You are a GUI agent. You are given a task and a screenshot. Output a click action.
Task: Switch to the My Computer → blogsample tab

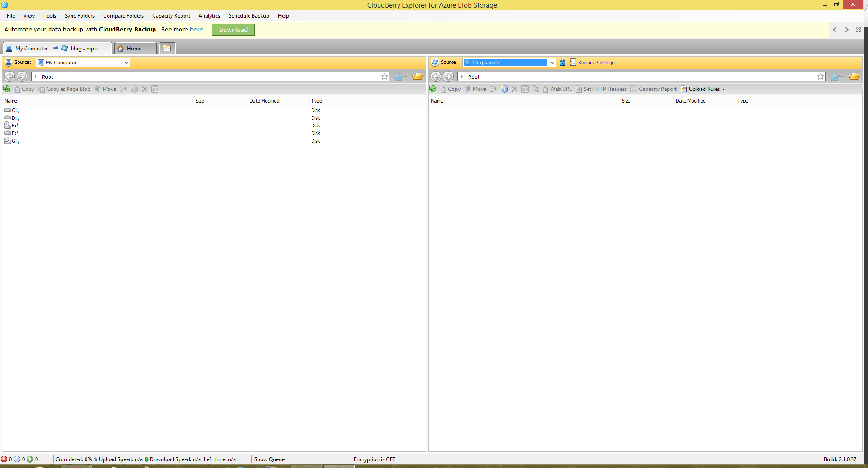click(57, 49)
